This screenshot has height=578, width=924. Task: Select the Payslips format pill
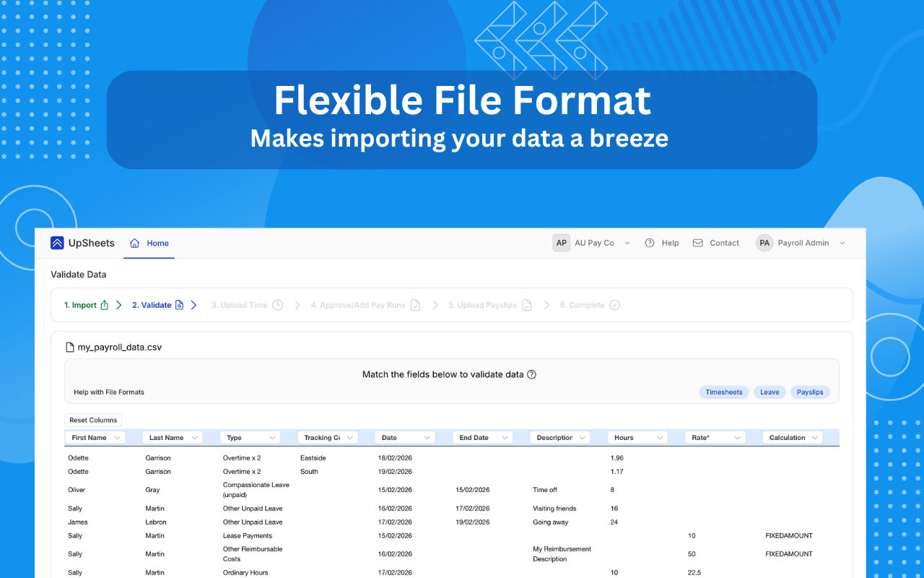[x=809, y=392]
